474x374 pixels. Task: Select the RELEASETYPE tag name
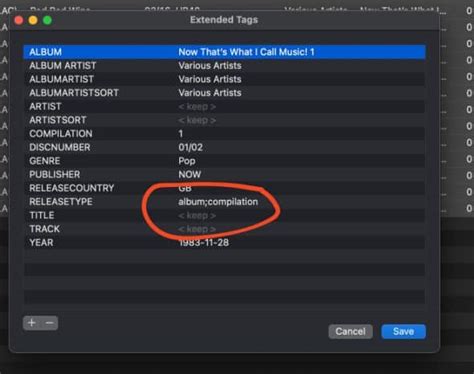pos(61,202)
